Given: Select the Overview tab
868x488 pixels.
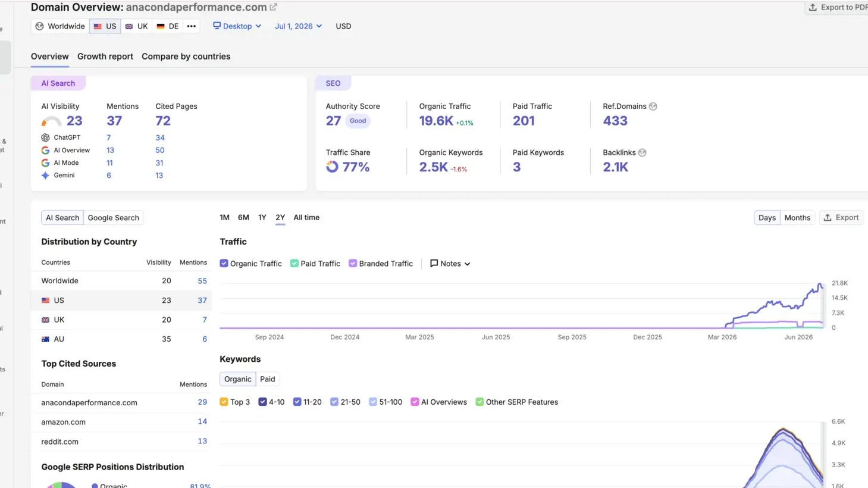Looking at the screenshot, I should [x=50, y=57].
